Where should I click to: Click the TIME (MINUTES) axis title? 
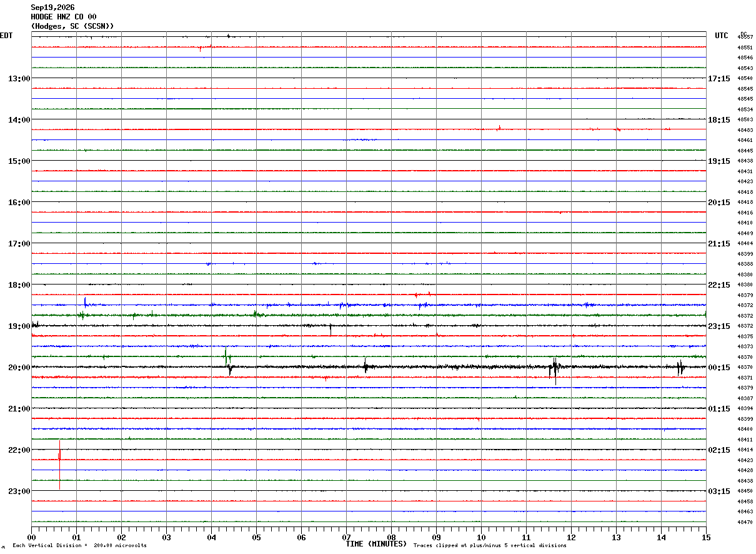pos(377,544)
